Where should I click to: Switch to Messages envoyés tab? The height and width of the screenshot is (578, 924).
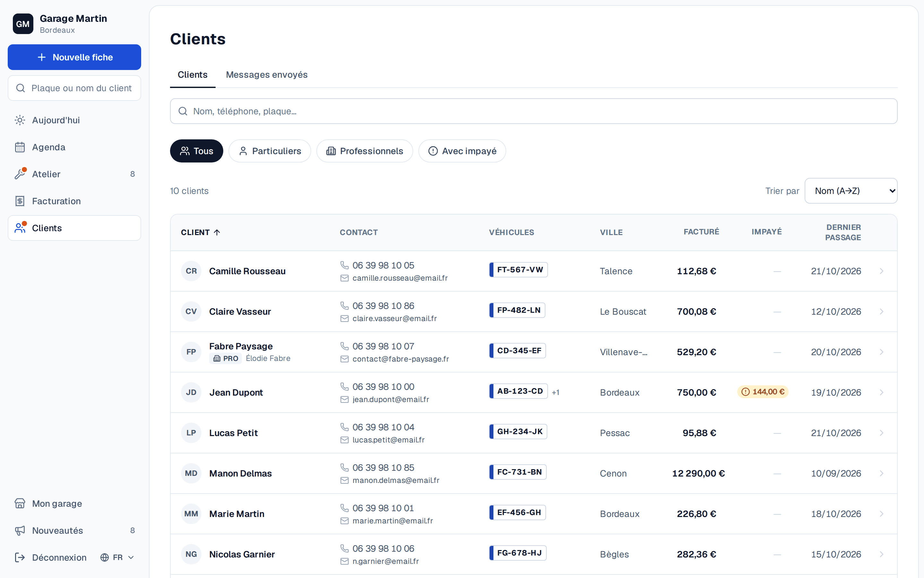click(x=267, y=74)
